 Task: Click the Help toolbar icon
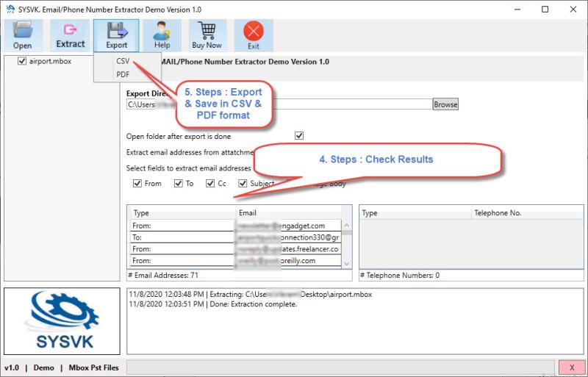pyautogui.click(x=162, y=35)
